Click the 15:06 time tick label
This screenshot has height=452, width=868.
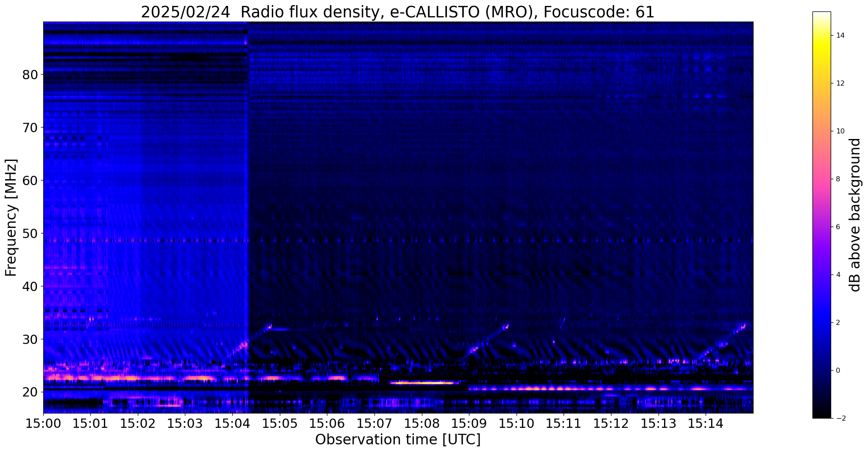(327, 423)
